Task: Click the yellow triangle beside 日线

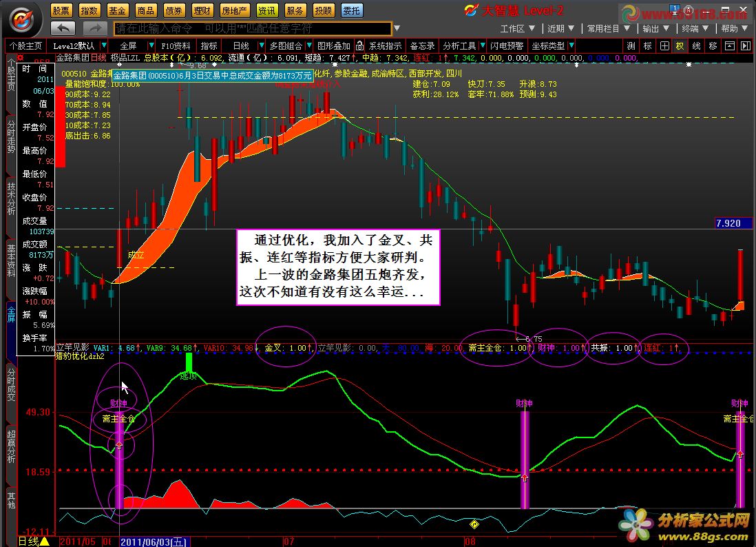Action: 45,541
